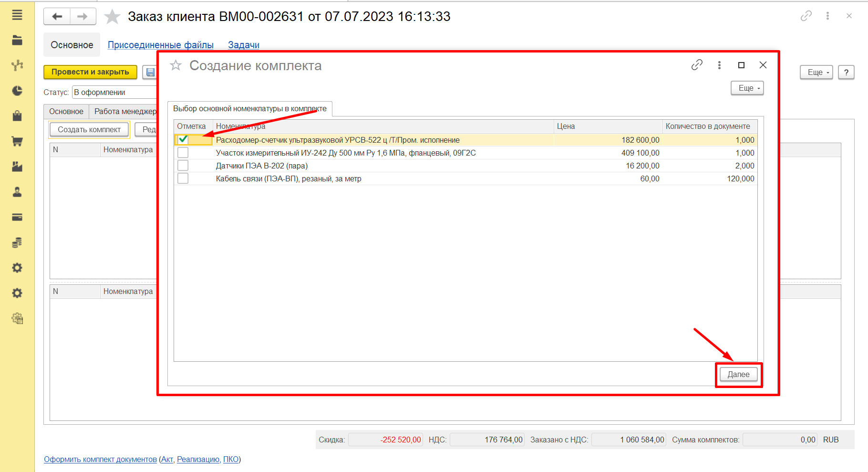Open the Статус field showing В оформлении
868x472 pixels.
pyautogui.click(x=114, y=93)
